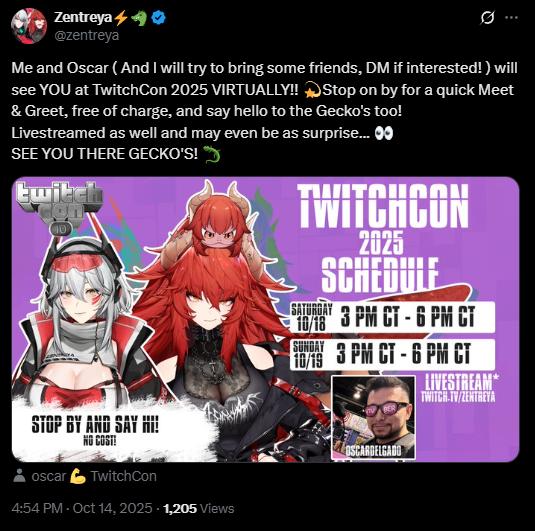The width and height of the screenshot is (535, 531).
Task: Click the Grok slashed-circle icon
Action: [487, 17]
